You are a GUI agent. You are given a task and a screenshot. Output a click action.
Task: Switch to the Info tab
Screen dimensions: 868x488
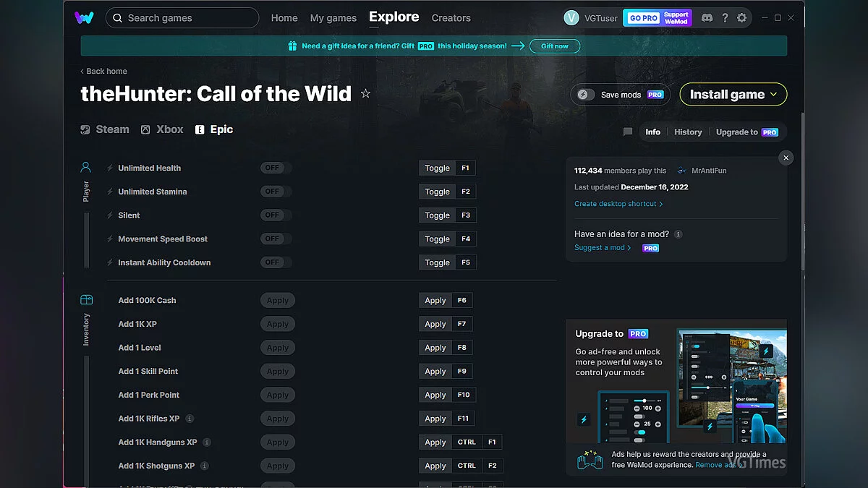[x=653, y=132]
